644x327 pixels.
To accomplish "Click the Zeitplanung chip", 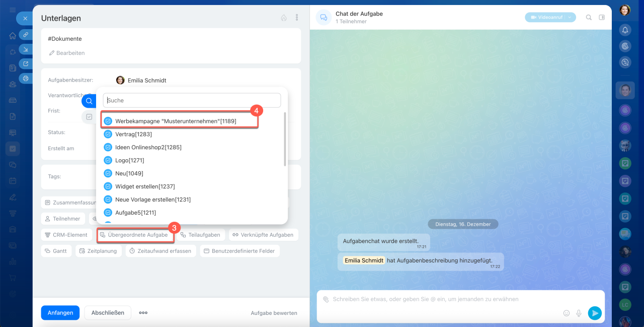I will coord(98,251).
